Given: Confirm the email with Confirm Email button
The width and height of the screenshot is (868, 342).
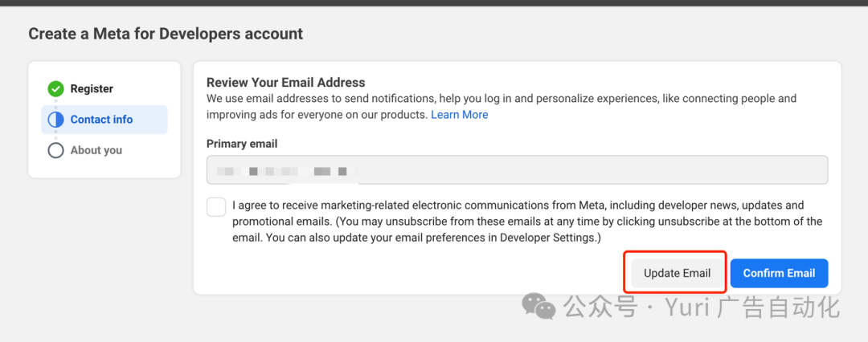Looking at the screenshot, I should pyautogui.click(x=779, y=273).
